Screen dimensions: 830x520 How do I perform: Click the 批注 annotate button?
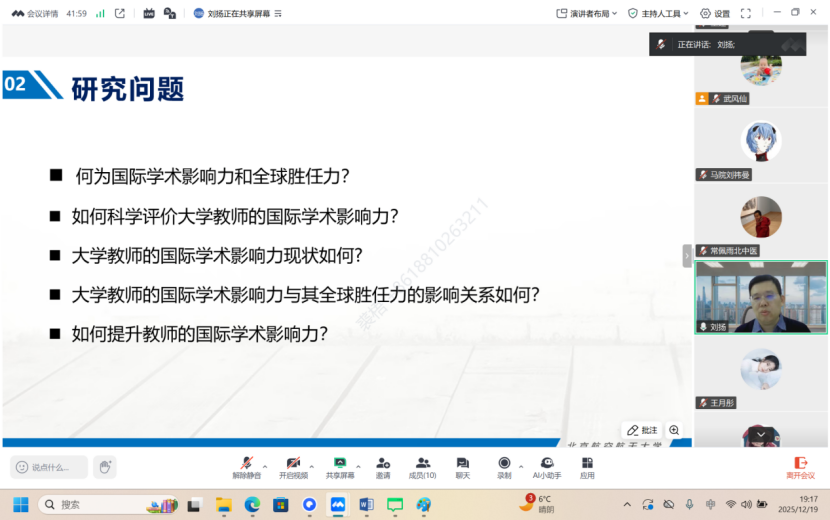click(x=642, y=430)
